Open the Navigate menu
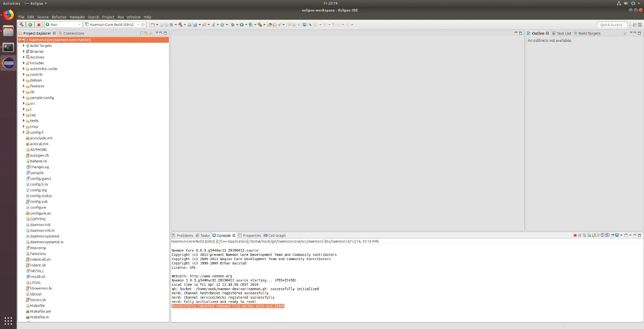Screen dimensions: 644x329 tap(77, 17)
